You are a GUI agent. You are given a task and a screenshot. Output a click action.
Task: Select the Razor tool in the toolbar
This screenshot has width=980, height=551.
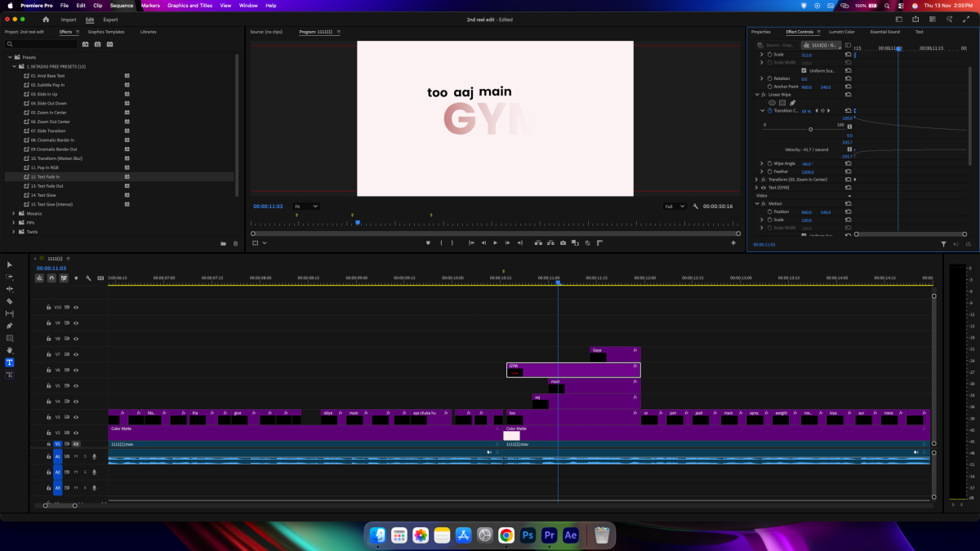point(10,301)
